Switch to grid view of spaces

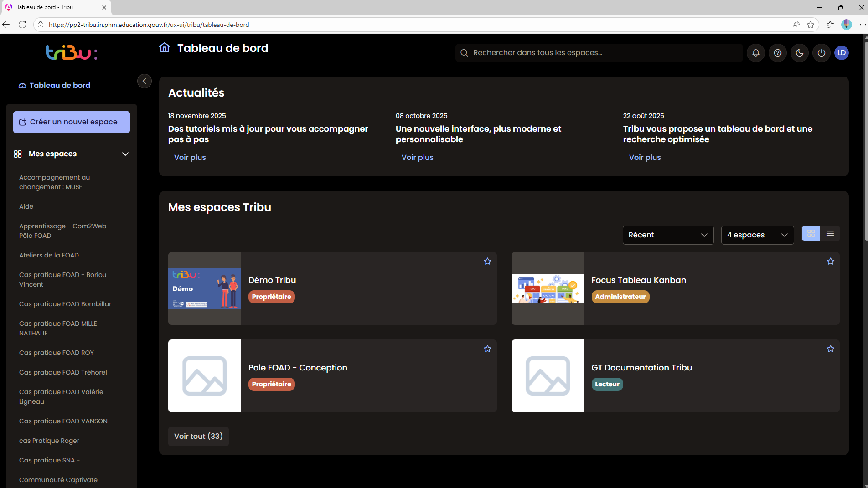click(x=811, y=233)
